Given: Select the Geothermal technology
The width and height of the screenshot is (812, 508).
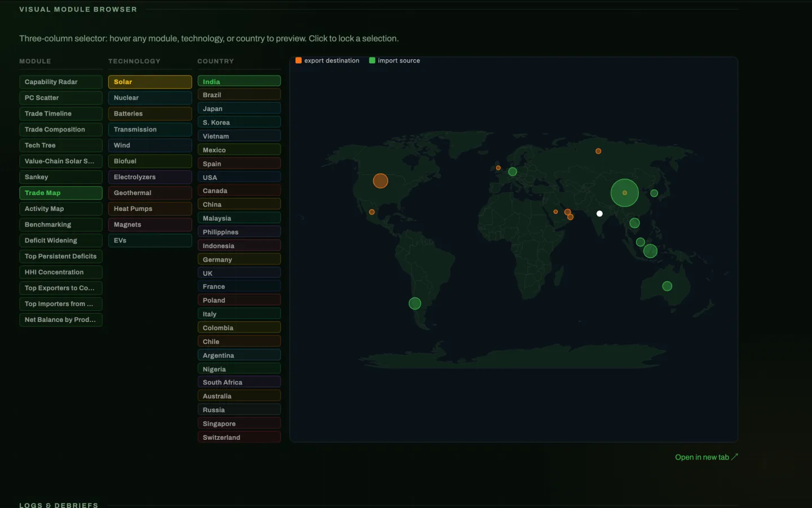Looking at the screenshot, I should click(150, 193).
